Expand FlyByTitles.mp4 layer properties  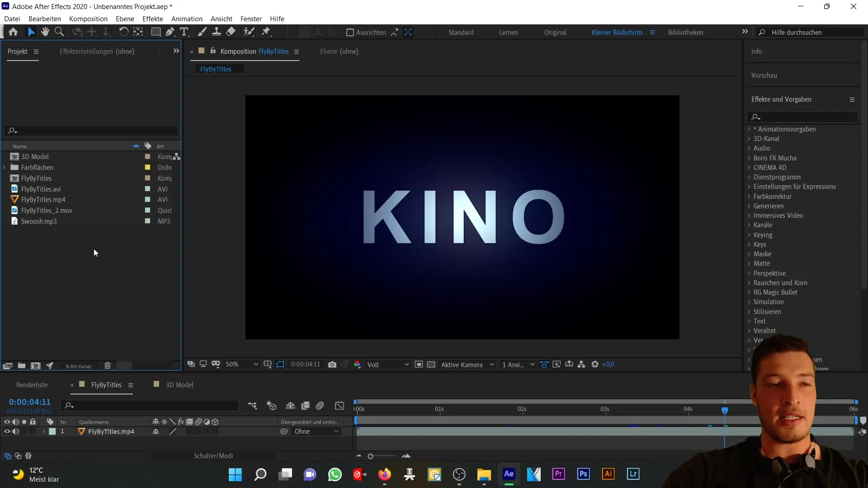(x=43, y=432)
